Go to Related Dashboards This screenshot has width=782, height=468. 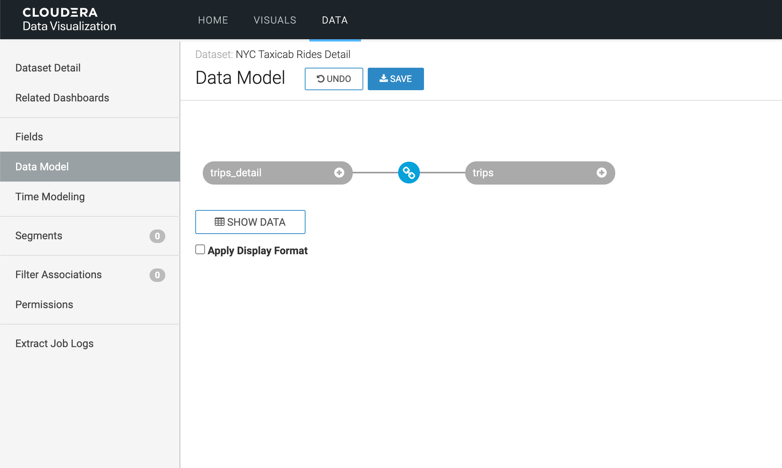[62, 98]
